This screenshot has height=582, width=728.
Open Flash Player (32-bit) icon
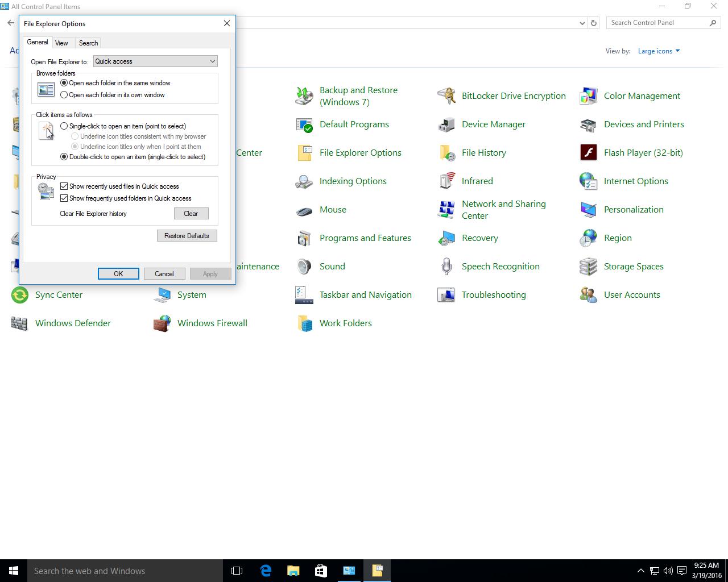click(589, 153)
